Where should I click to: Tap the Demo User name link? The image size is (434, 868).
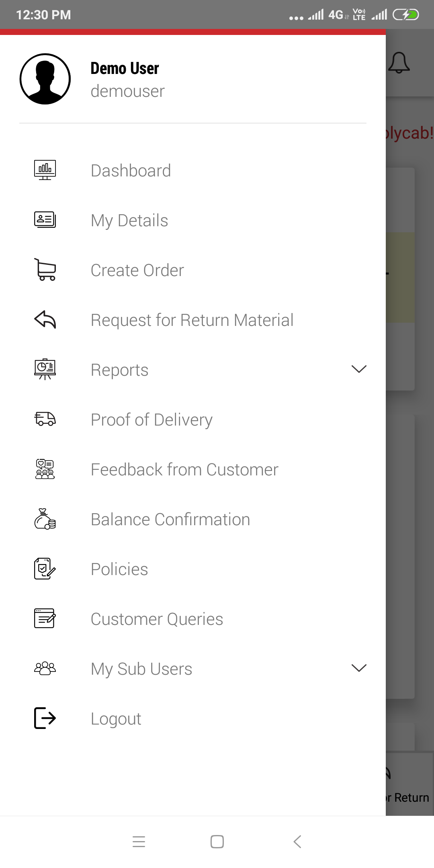125,68
